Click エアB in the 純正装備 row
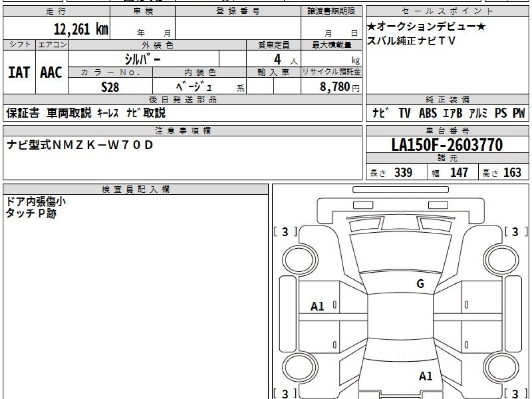Screen dimensions: 532x399 (453, 113)
